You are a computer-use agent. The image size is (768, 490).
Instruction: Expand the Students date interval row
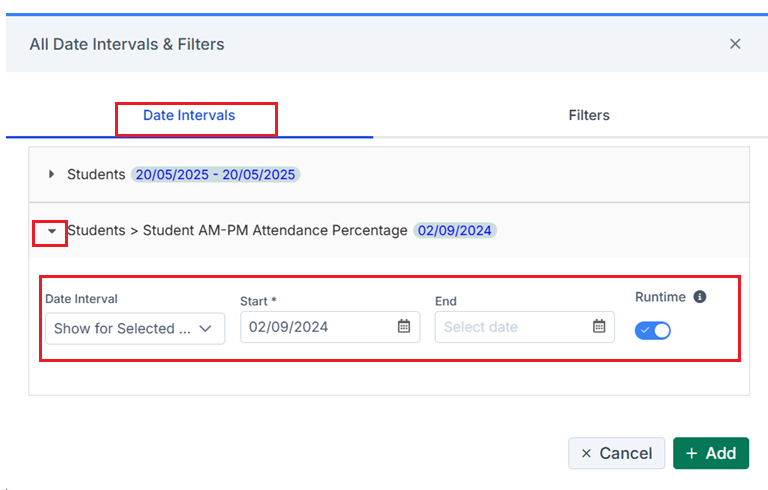tap(51, 174)
